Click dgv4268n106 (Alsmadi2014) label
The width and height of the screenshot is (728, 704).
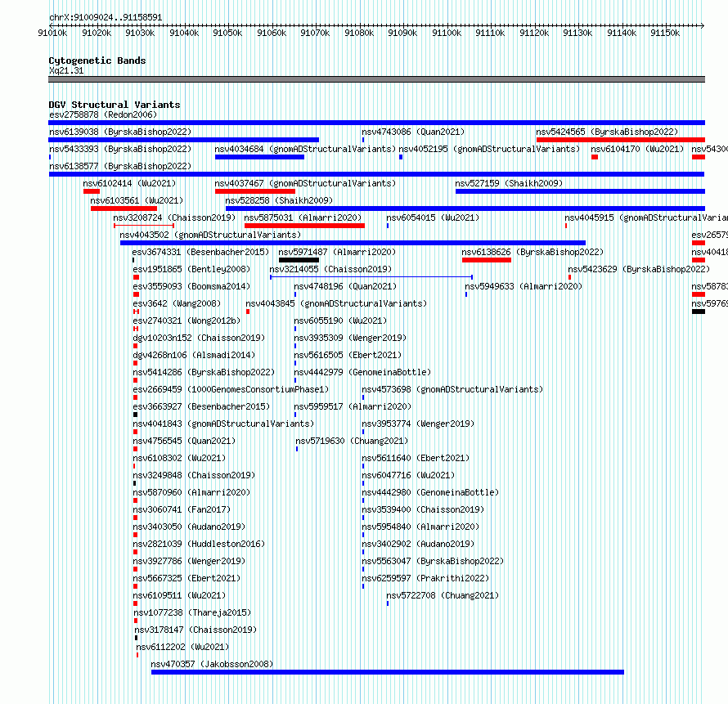click(194, 355)
